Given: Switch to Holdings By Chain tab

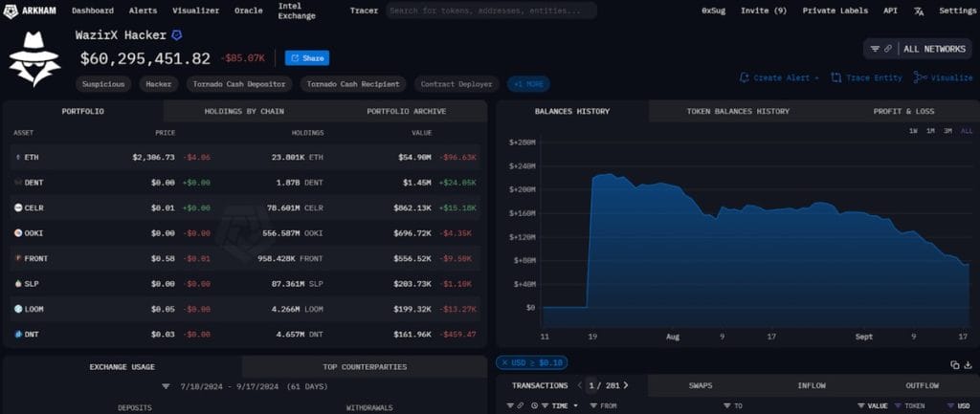Looking at the screenshot, I should pos(244,111).
